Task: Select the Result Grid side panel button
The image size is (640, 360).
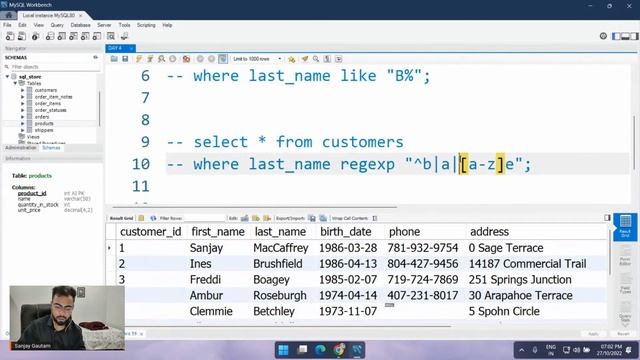Action: 625,227
